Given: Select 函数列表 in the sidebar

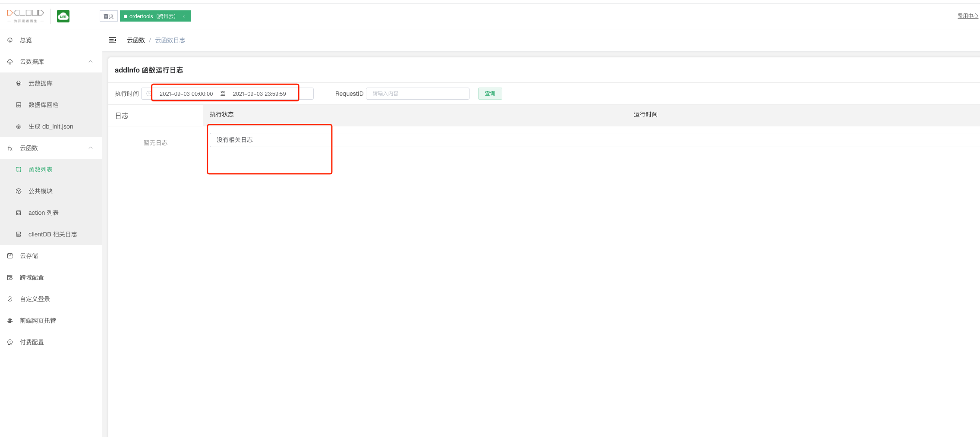Looking at the screenshot, I should click(40, 170).
